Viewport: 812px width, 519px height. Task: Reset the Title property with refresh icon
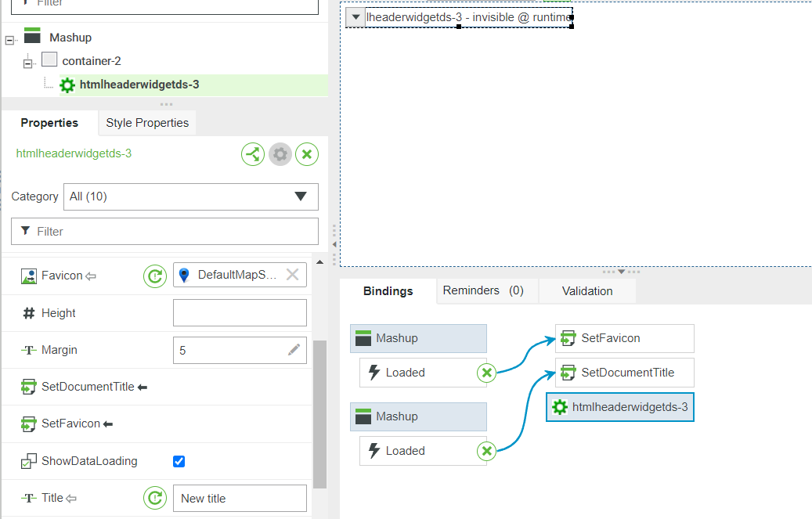pyautogui.click(x=155, y=498)
